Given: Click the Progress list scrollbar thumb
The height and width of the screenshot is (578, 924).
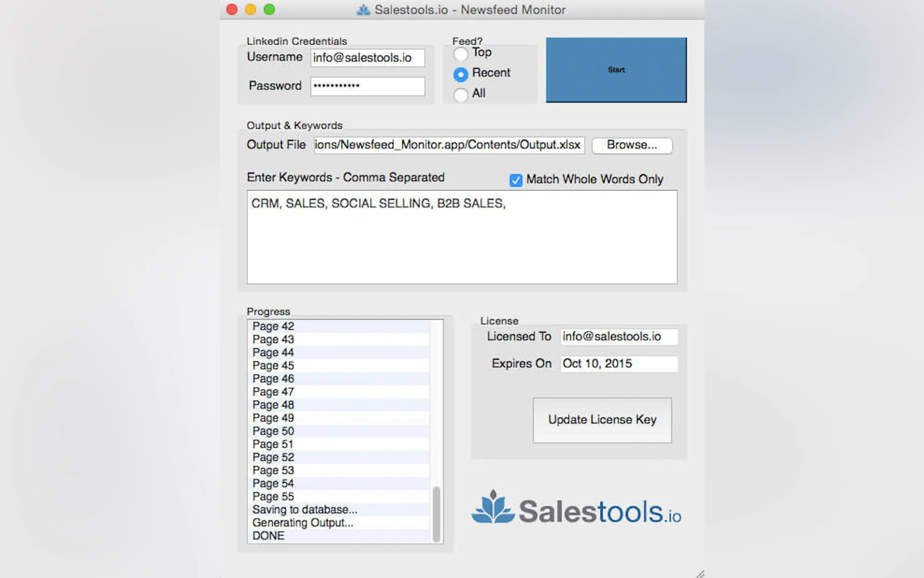Looking at the screenshot, I should coord(436,514).
